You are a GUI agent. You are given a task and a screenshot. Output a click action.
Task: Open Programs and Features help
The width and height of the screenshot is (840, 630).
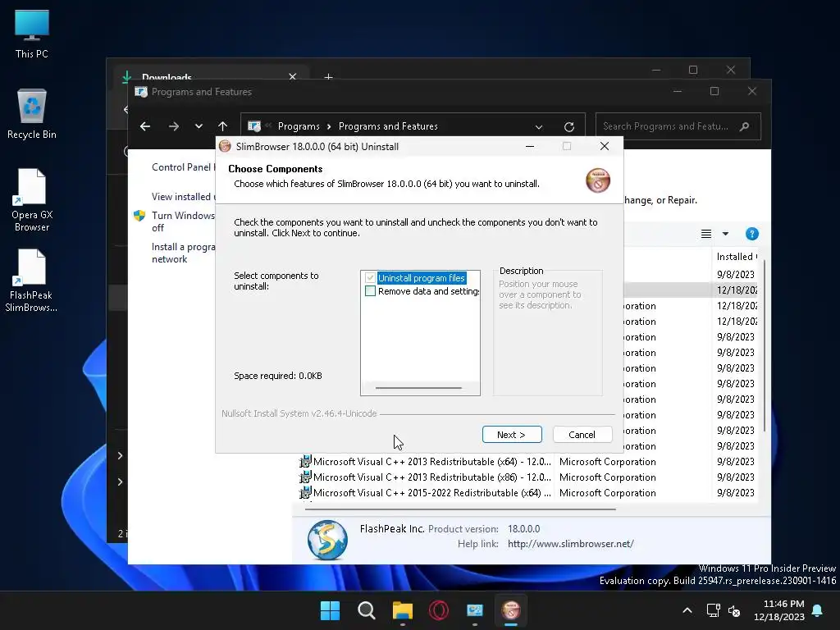pyautogui.click(x=751, y=234)
